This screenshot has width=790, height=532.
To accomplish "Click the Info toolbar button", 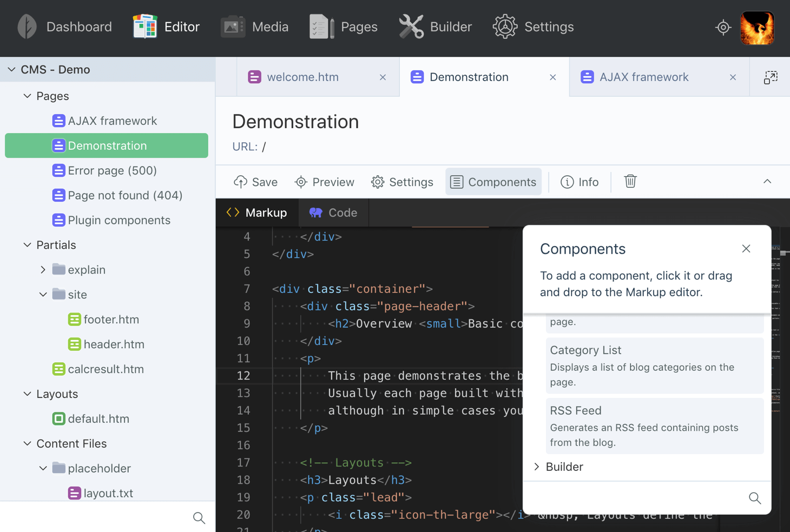I will 580,182.
